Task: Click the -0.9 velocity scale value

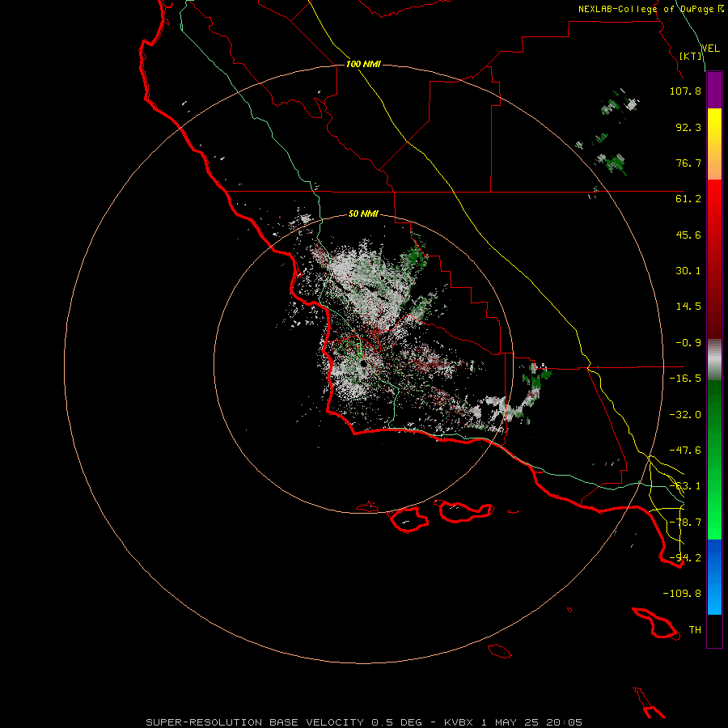Action: pos(688,343)
